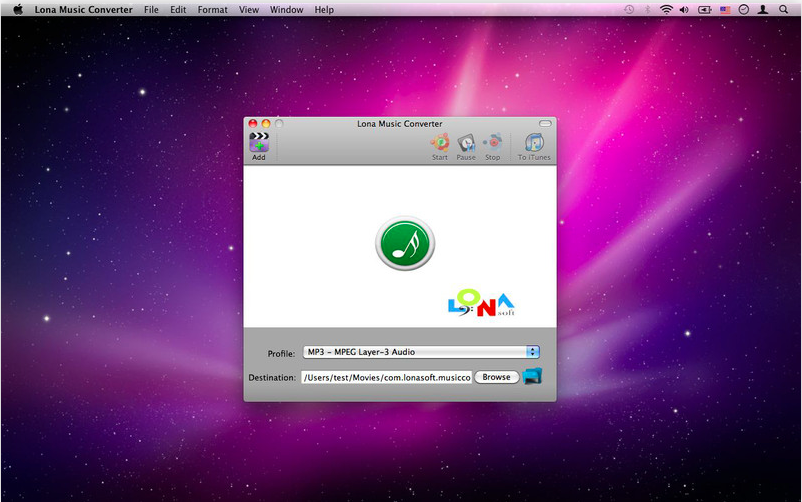Open the volume control in the menu bar

(x=684, y=9)
